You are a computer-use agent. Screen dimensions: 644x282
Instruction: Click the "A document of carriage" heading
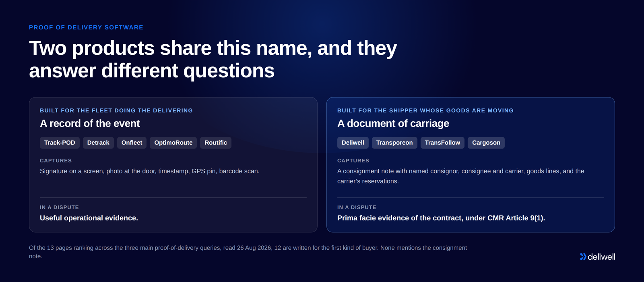tap(393, 123)
